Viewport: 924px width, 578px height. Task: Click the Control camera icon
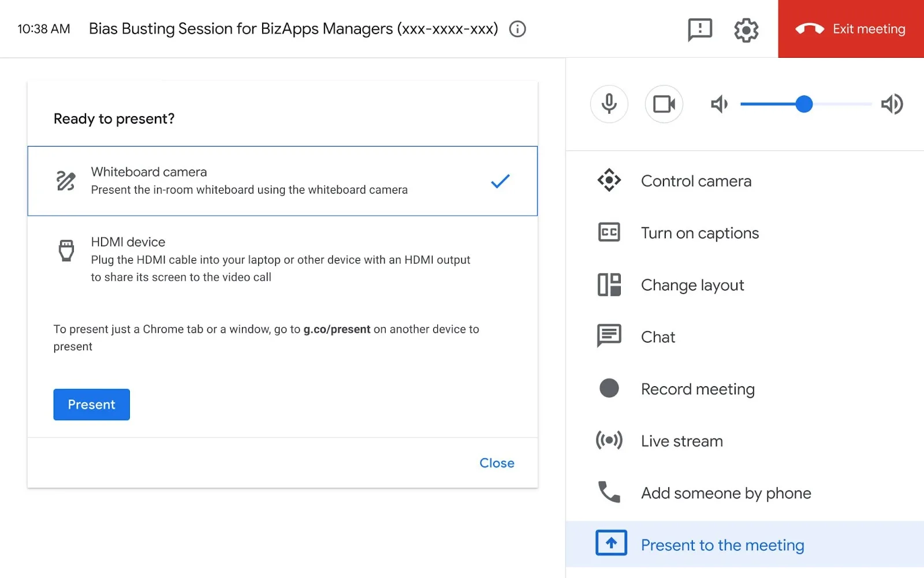click(x=609, y=180)
